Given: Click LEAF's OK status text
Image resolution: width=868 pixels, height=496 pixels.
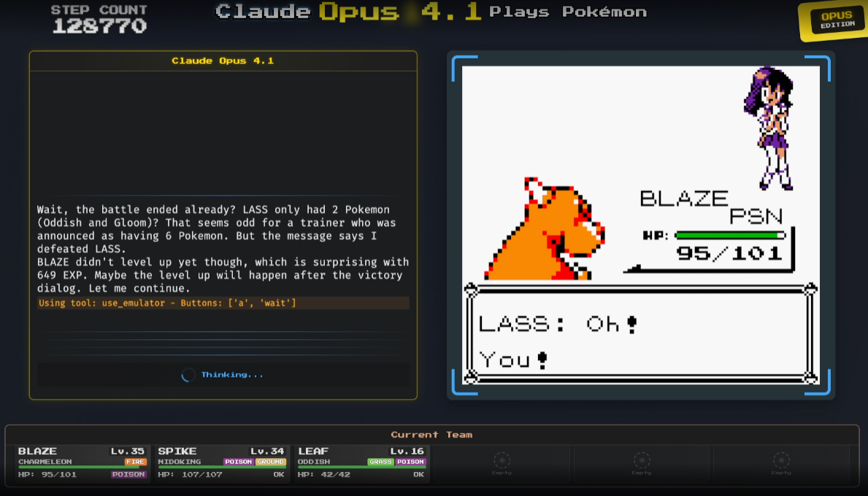Looking at the screenshot, I should [x=419, y=474].
